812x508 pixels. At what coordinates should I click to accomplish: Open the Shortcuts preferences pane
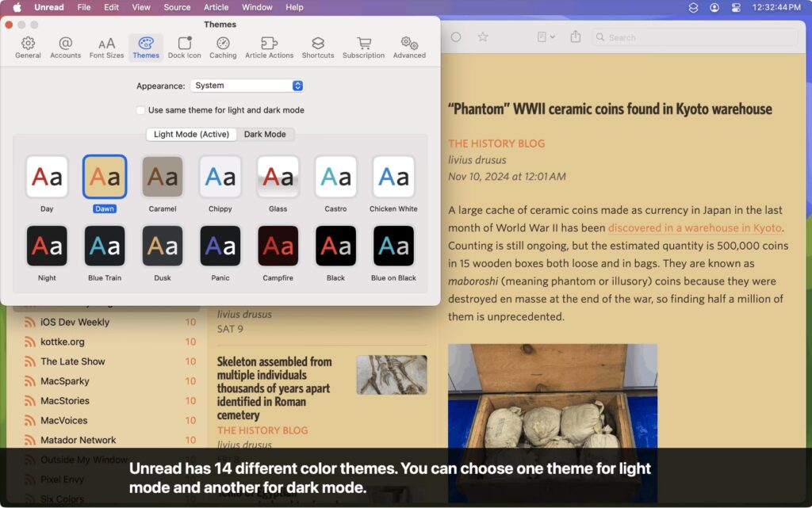tap(318, 46)
